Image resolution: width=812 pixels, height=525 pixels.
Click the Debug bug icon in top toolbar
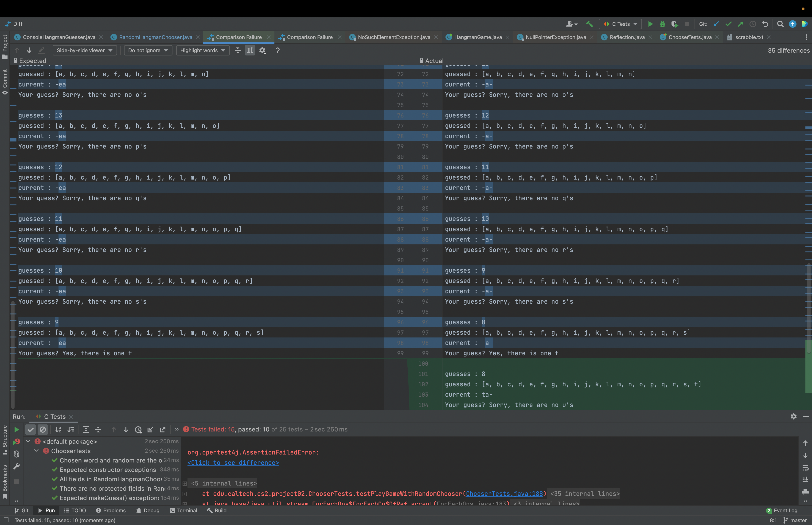tap(662, 24)
